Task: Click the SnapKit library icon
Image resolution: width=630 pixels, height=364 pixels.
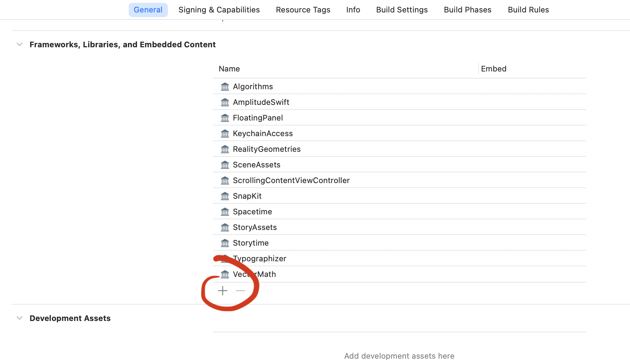Action: pyautogui.click(x=225, y=196)
